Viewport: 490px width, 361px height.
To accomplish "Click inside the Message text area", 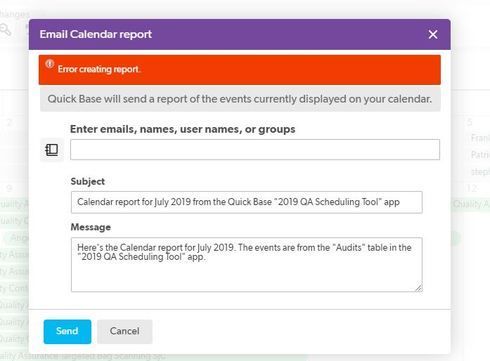I will coord(247,265).
